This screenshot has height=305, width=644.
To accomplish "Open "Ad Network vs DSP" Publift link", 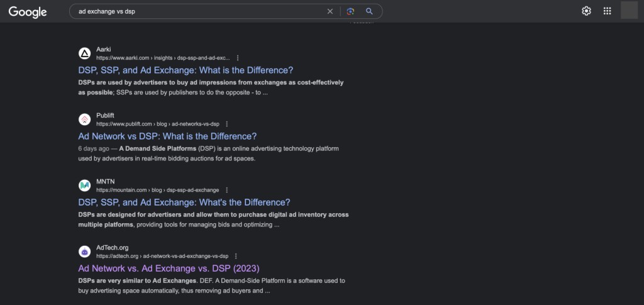I will (x=167, y=136).
